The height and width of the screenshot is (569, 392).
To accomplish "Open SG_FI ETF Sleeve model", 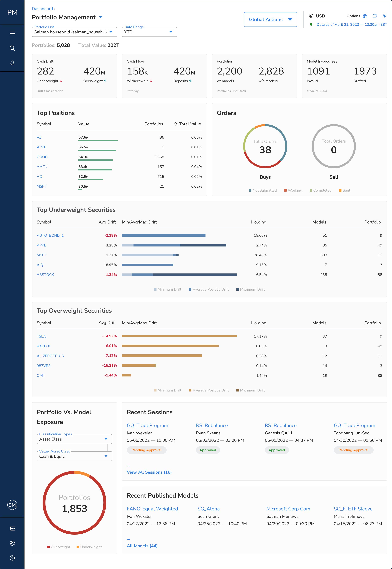I will [353, 509].
